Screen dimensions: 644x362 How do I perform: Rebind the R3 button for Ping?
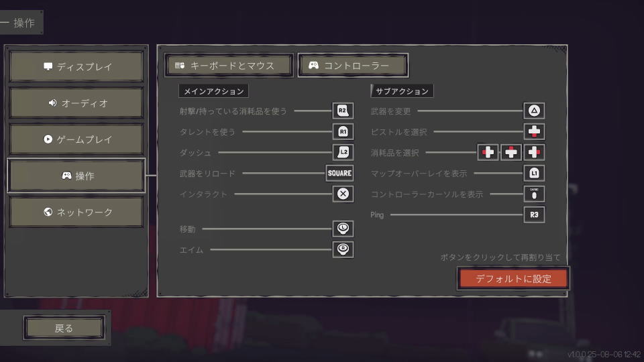pyautogui.click(x=535, y=215)
